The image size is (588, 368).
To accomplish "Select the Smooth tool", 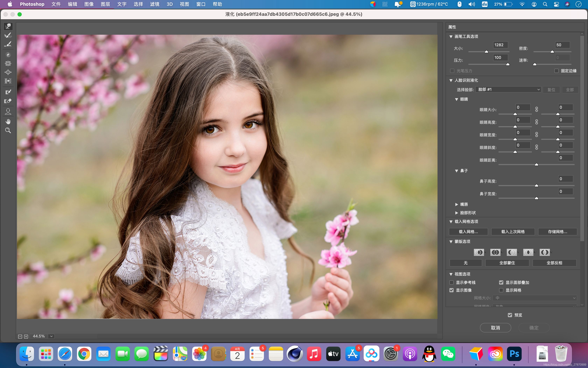I will click(x=8, y=44).
